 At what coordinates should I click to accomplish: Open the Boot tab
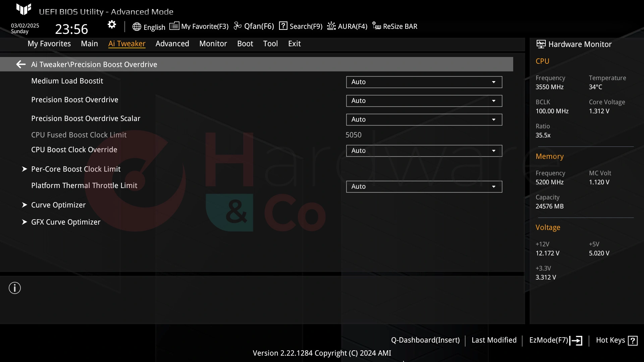[x=245, y=44]
